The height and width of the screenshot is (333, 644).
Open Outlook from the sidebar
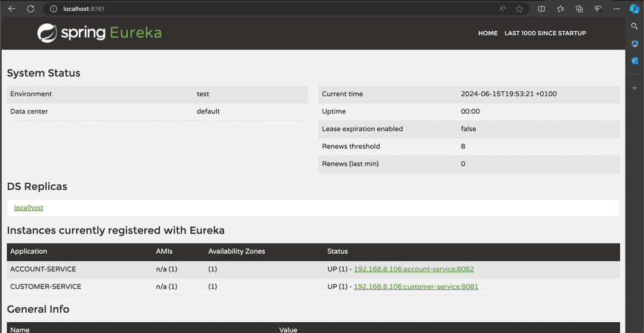point(634,61)
